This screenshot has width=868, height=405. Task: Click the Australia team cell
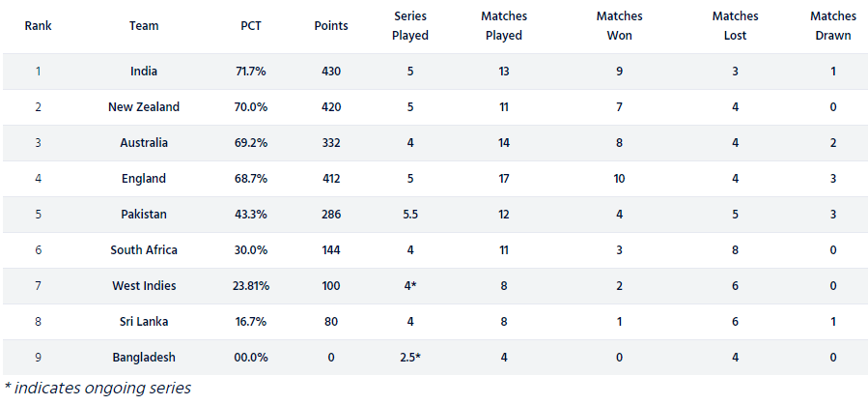[144, 143]
